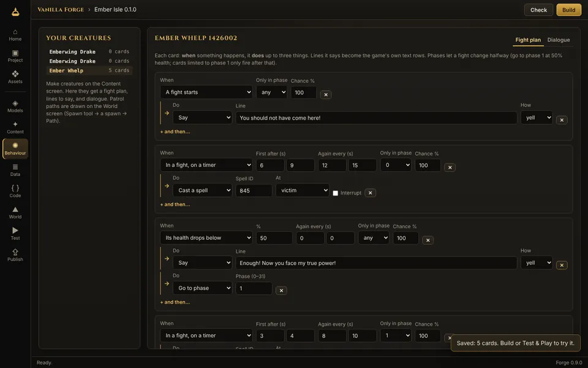Remove the 'Its health drops below' card
The image size is (588, 368).
click(428, 240)
